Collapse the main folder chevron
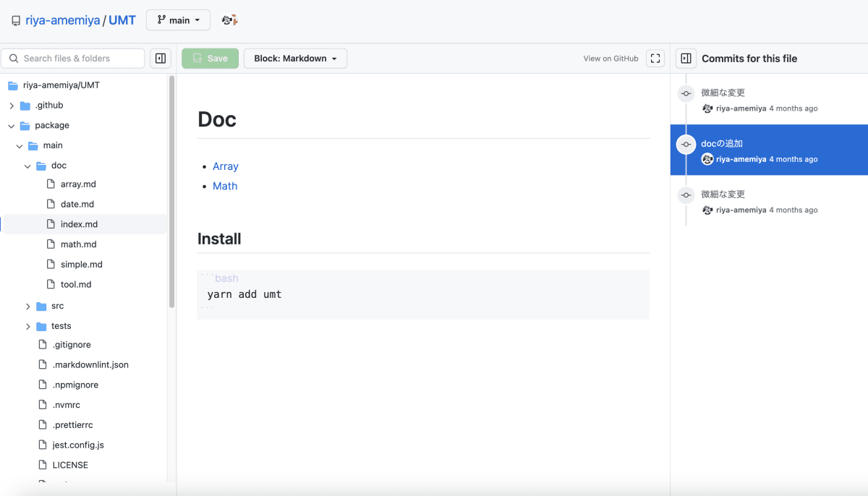Screen dimensions: 868x496 click(x=20, y=146)
